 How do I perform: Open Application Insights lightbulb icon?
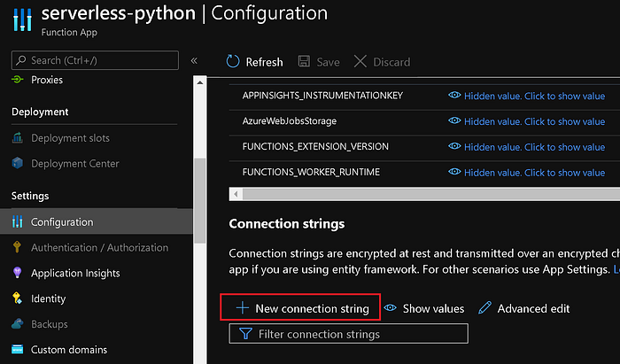17,273
